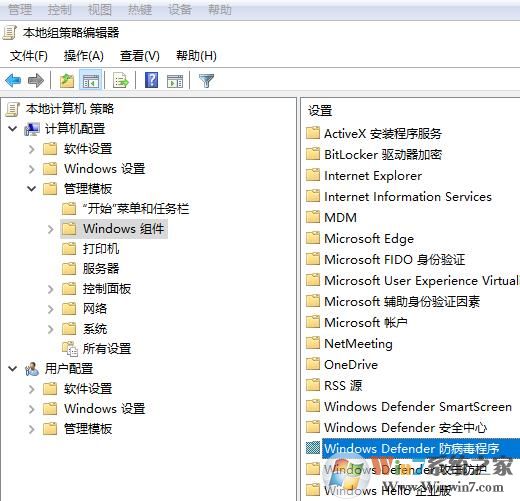Viewport: 520px width, 501px height.
Task: Select Windows 组件 label in the tree
Action: 123,229
